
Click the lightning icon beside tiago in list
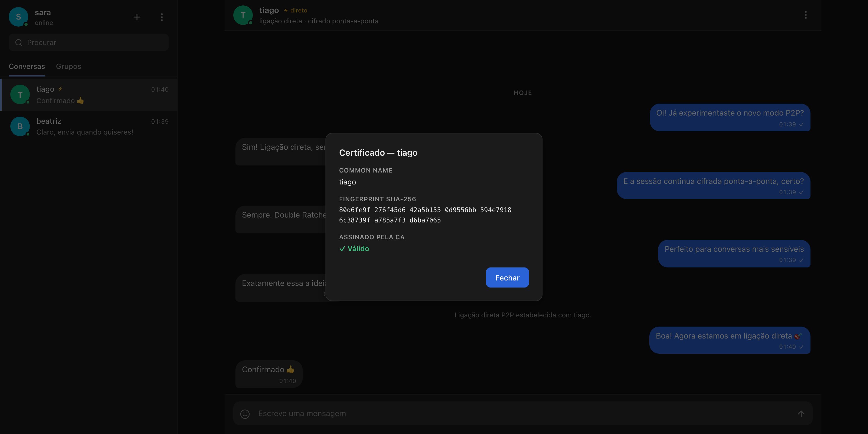pyautogui.click(x=60, y=89)
